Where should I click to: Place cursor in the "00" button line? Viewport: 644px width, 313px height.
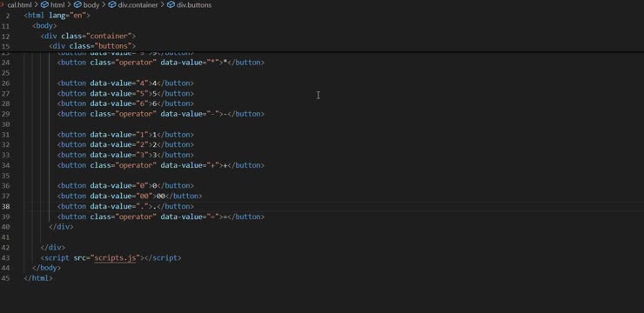130,196
